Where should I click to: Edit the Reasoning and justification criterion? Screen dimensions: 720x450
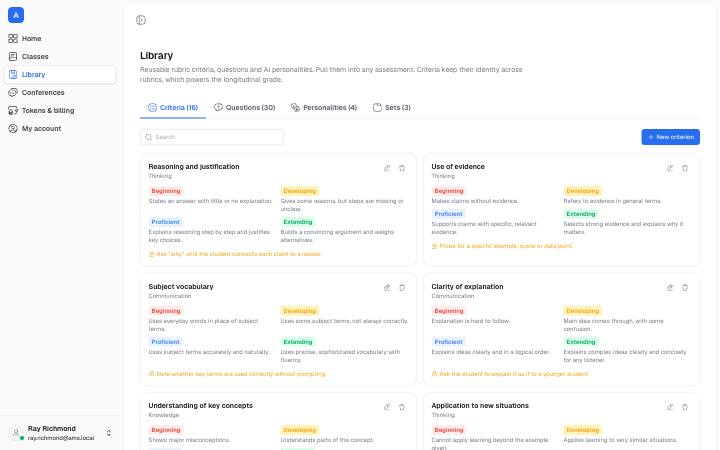[387, 168]
